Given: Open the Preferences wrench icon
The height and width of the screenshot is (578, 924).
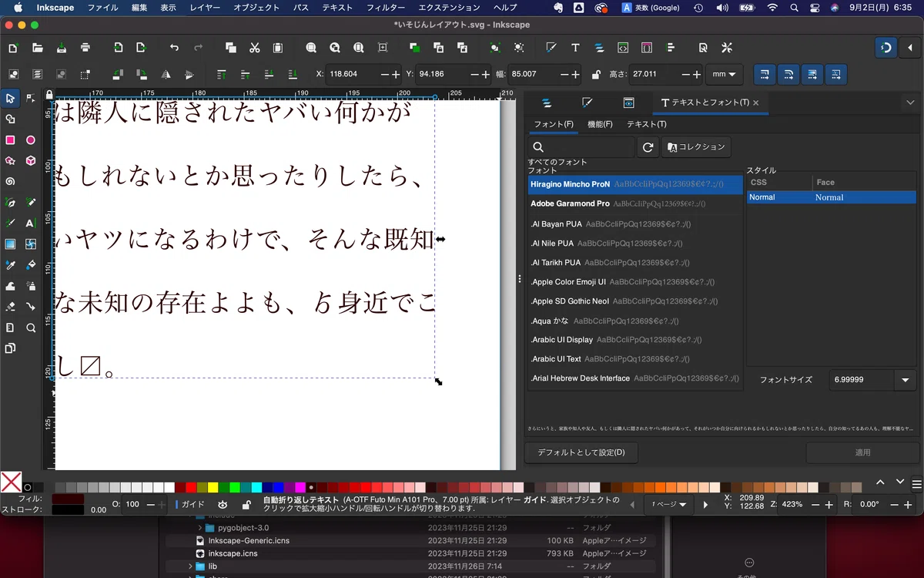Looking at the screenshot, I should tap(727, 48).
